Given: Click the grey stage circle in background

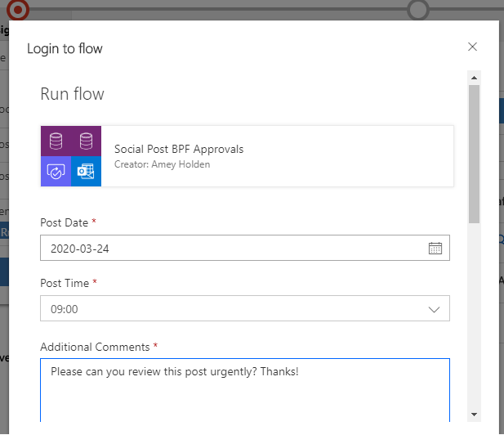Looking at the screenshot, I should (x=418, y=10).
